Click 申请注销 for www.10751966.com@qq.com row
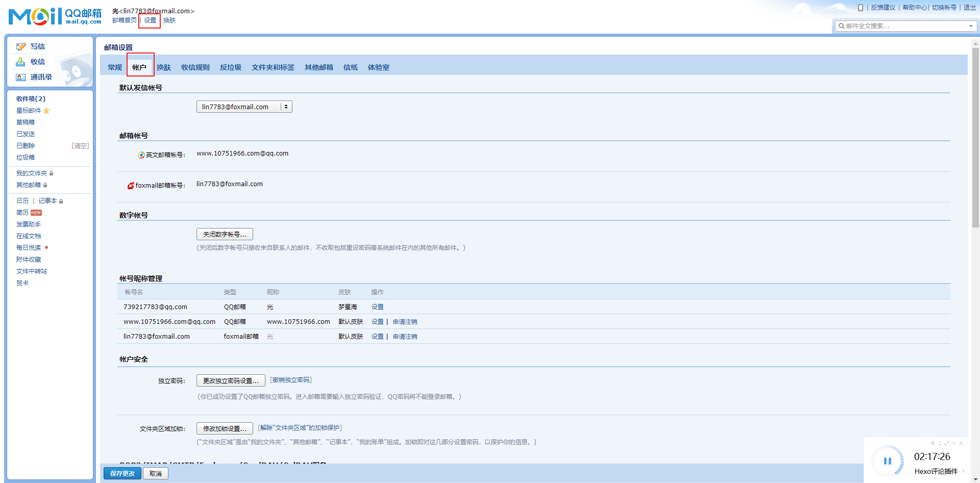 pos(405,322)
